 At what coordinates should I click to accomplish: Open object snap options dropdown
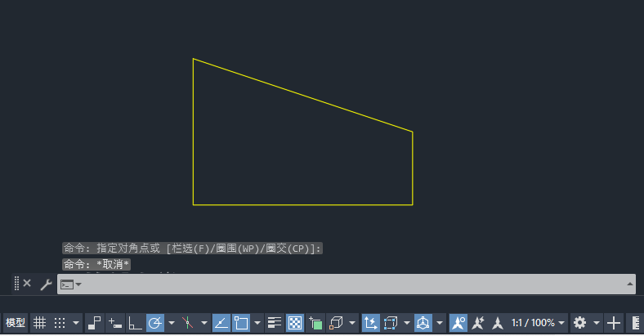click(x=257, y=323)
